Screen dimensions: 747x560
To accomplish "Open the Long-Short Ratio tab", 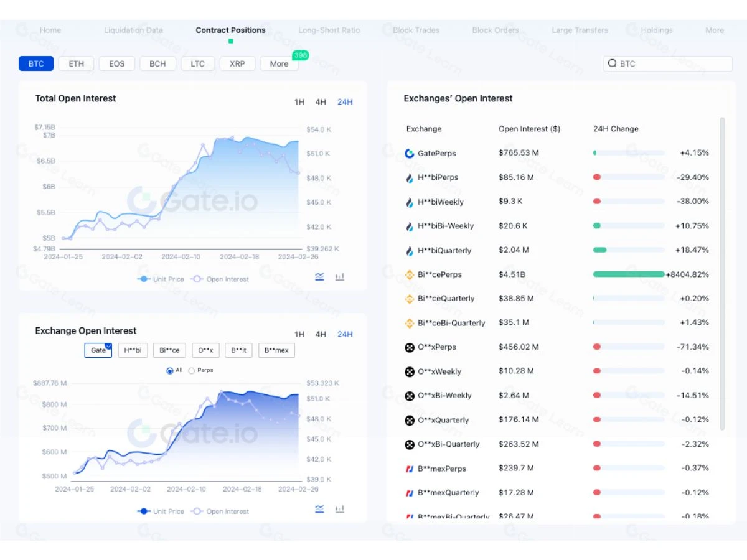I will pyautogui.click(x=329, y=30).
